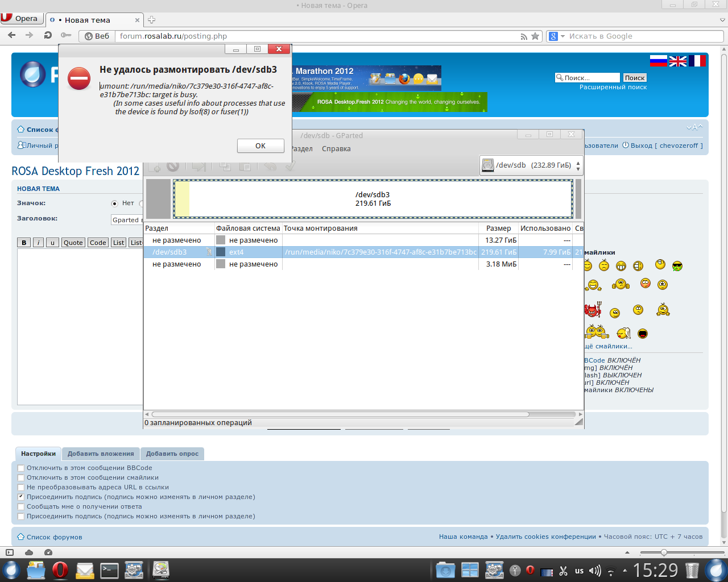Click the RSS feed icon in address bar

pyautogui.click(x=524, y=36)
